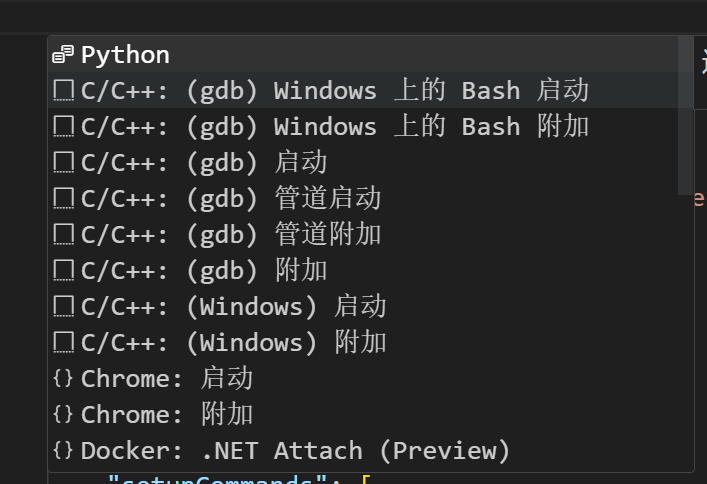707x484 pixels.
Task: Pick the C/C++: (gdb) 启动 configuration
Action: click(x=363, y=162)
